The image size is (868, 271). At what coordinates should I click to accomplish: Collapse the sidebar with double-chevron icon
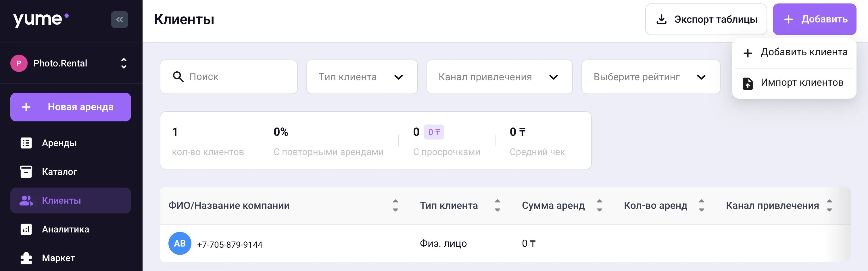pyautogui.click(x=119, y=20)
